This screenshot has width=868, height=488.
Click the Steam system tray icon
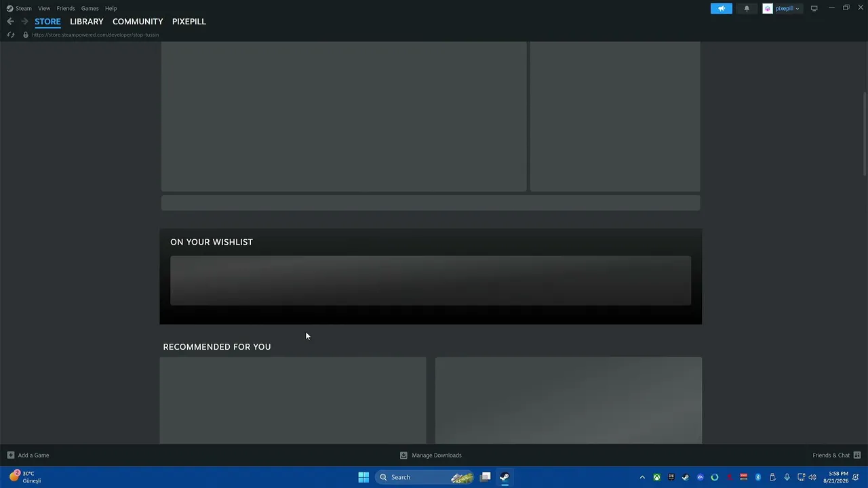pyautogui.click(x=686, y=477)
